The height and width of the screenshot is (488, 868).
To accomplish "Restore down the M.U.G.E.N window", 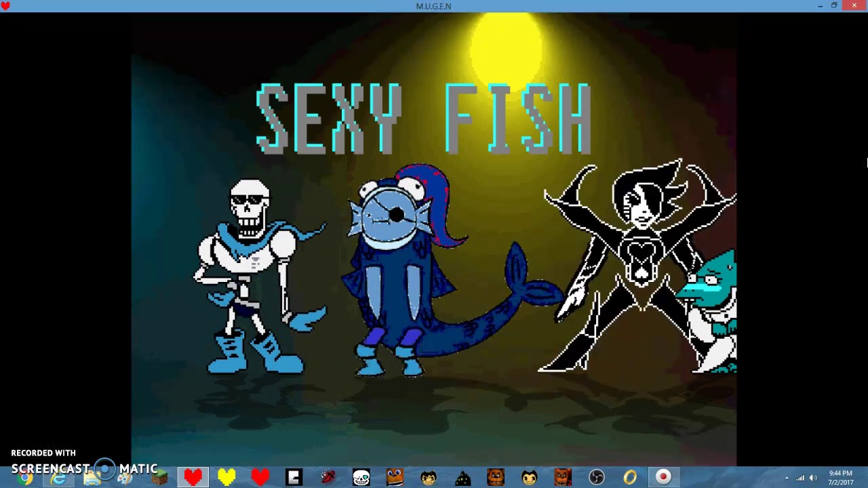I will pos(834,6).
